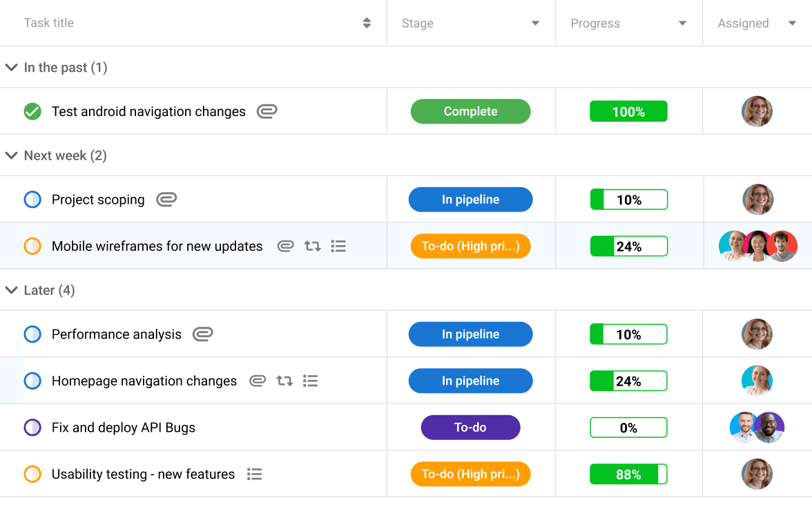Image resolution: width=812 pixels, height=525 pixels.
Task: Click the Complete stage badge
Action: click(470, 111)
